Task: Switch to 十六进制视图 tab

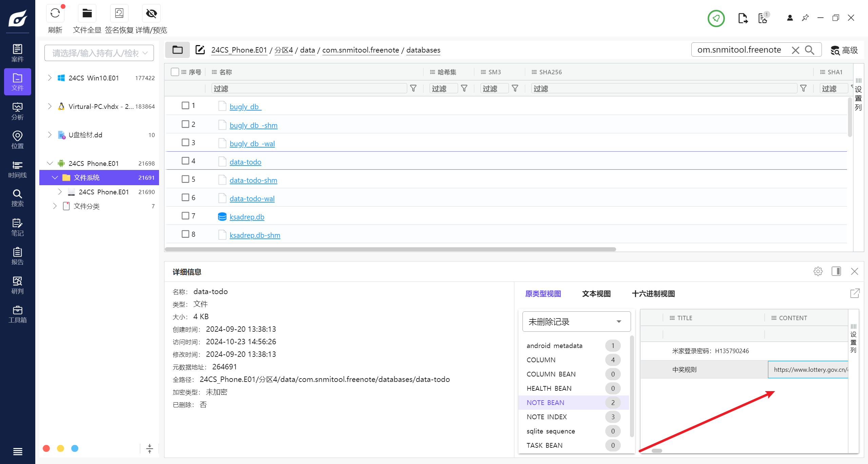Action: pos(653,294)
